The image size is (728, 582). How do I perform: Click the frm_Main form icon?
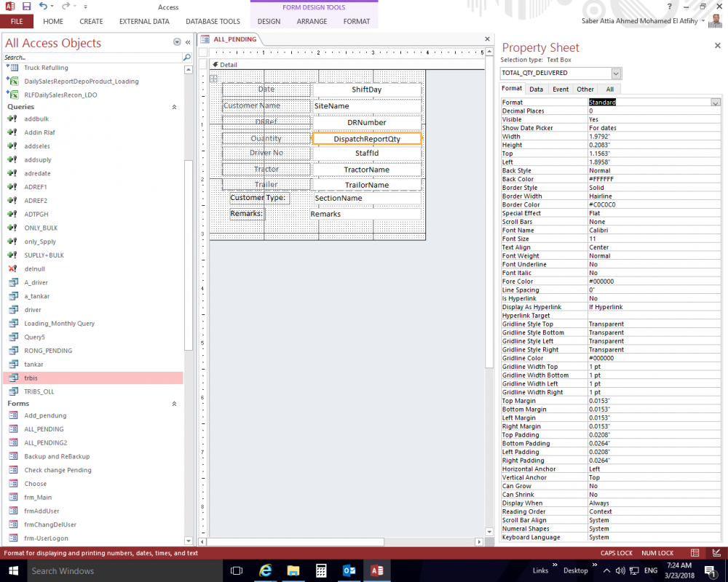[13, 497]
